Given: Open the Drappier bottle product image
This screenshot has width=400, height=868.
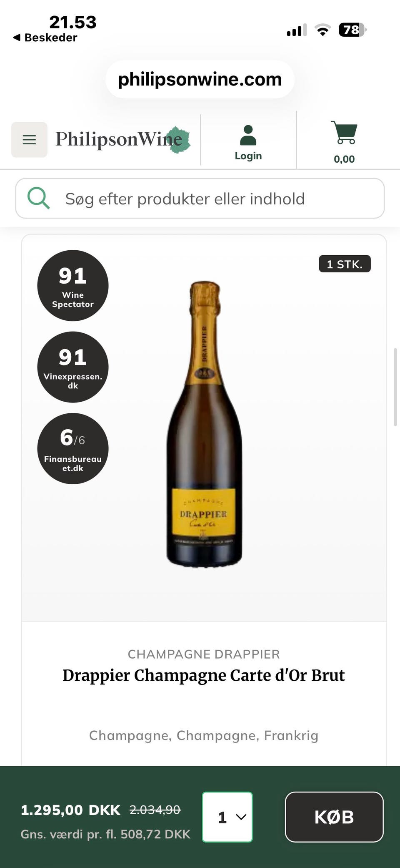Looking at the screenshot, I should [204, 423].
